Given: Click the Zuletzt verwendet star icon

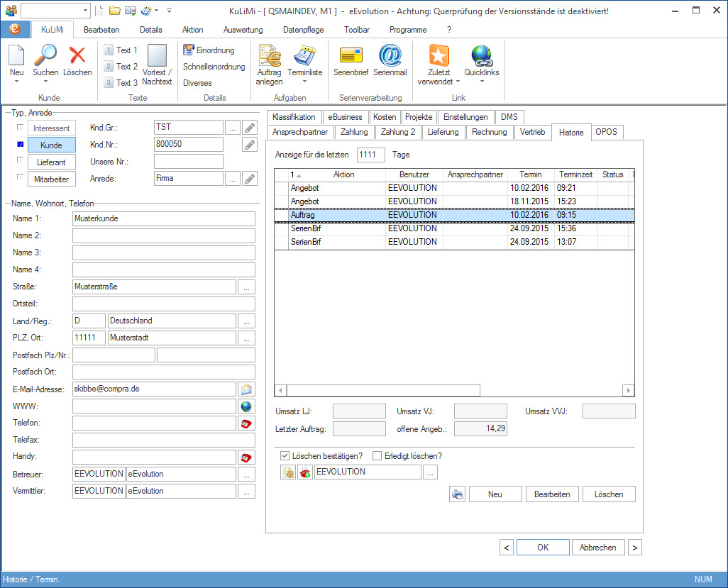Looking at the screenshot, I should [439, 55].
